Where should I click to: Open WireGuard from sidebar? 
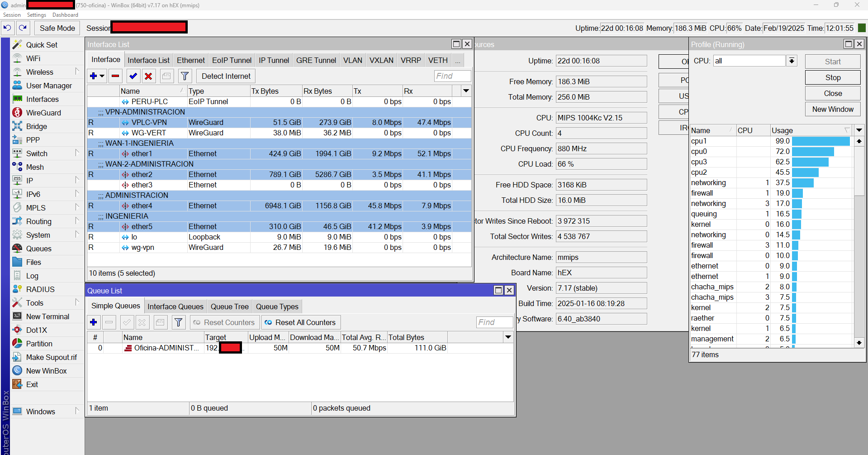[43, 113]
